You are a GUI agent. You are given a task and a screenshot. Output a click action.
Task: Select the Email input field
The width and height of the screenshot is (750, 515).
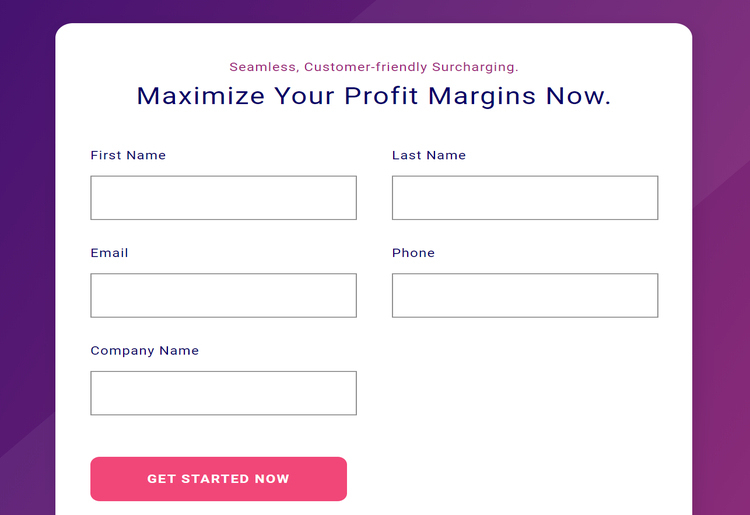223,296
